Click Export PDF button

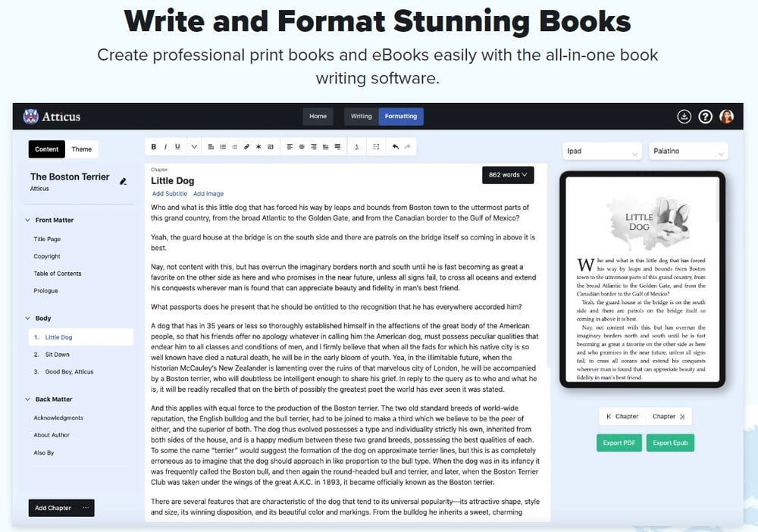tap(619, 443)
